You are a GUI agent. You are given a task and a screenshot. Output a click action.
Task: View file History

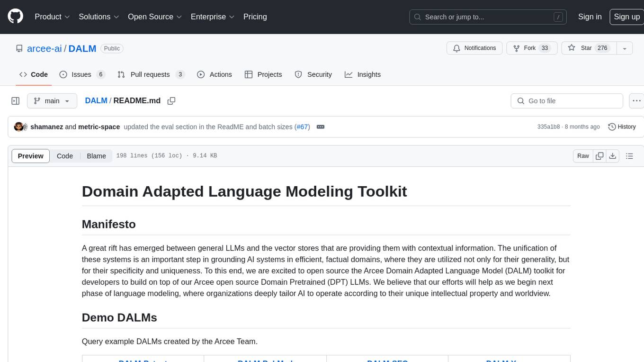click(622, 127)
